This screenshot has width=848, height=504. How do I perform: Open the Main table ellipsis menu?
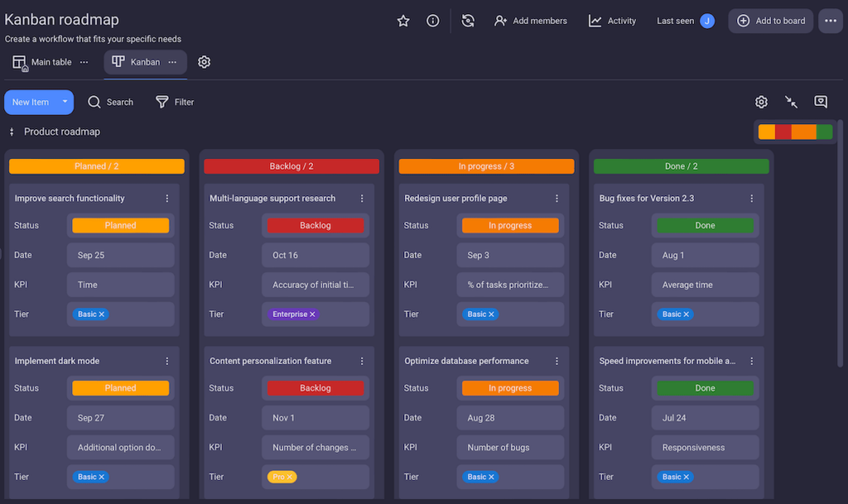click(84, 61)
